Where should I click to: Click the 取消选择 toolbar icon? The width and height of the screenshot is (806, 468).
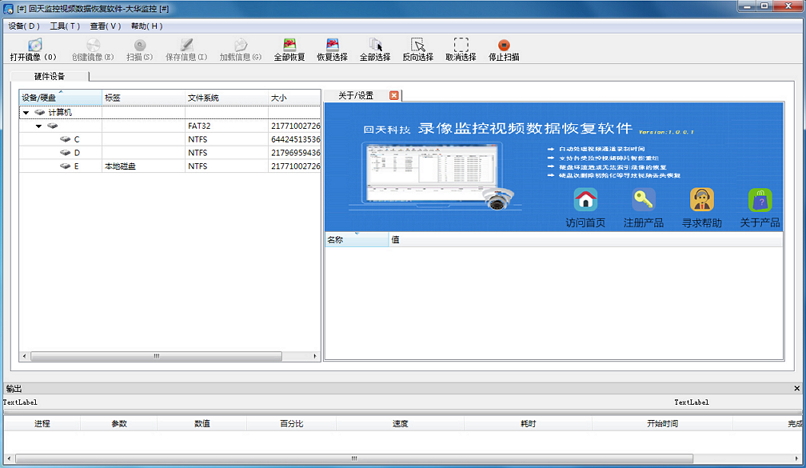coord(461,45)
